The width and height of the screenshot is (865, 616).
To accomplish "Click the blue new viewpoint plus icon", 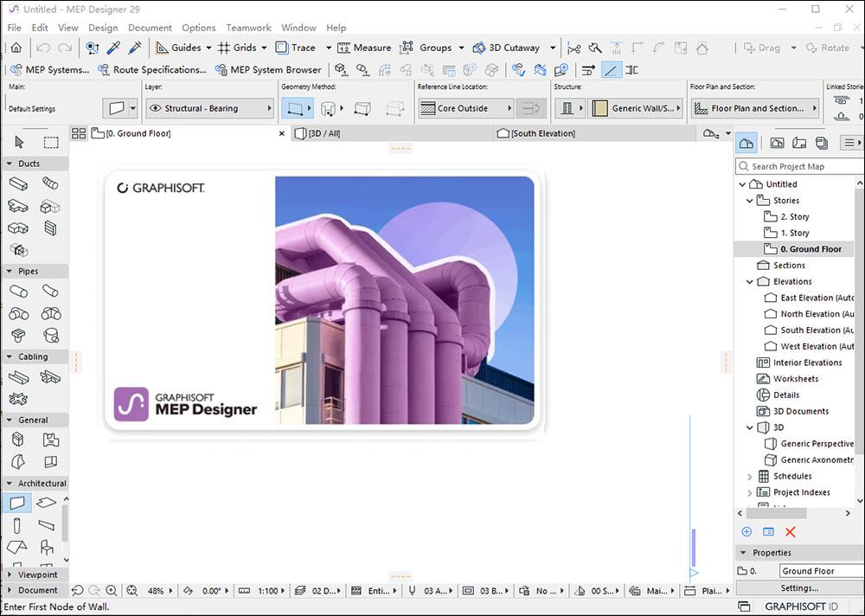I will click(746, 531).
